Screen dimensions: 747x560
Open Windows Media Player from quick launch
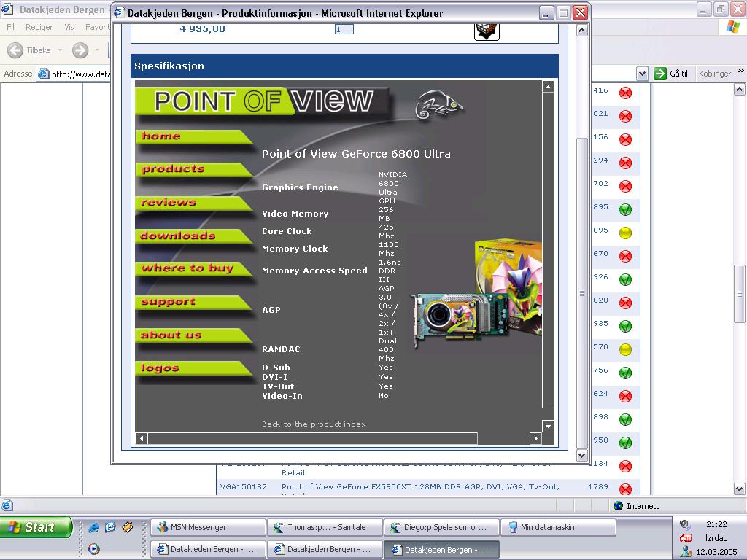(x=93, y=549)
